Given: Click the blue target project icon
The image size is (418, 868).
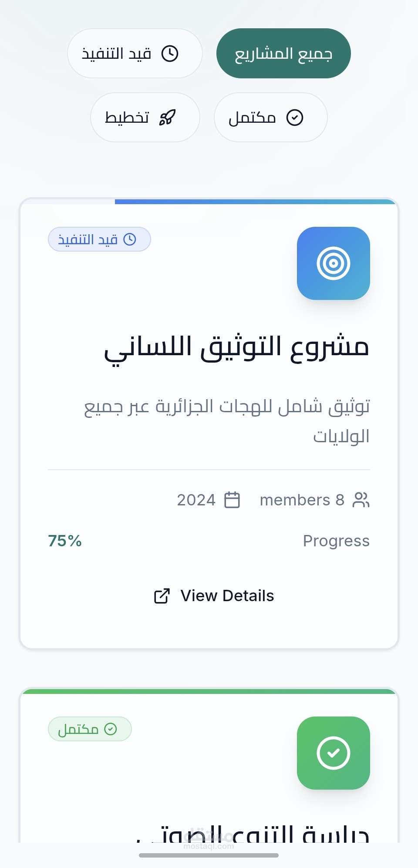Looking at the screenshot, I should 334,263.
